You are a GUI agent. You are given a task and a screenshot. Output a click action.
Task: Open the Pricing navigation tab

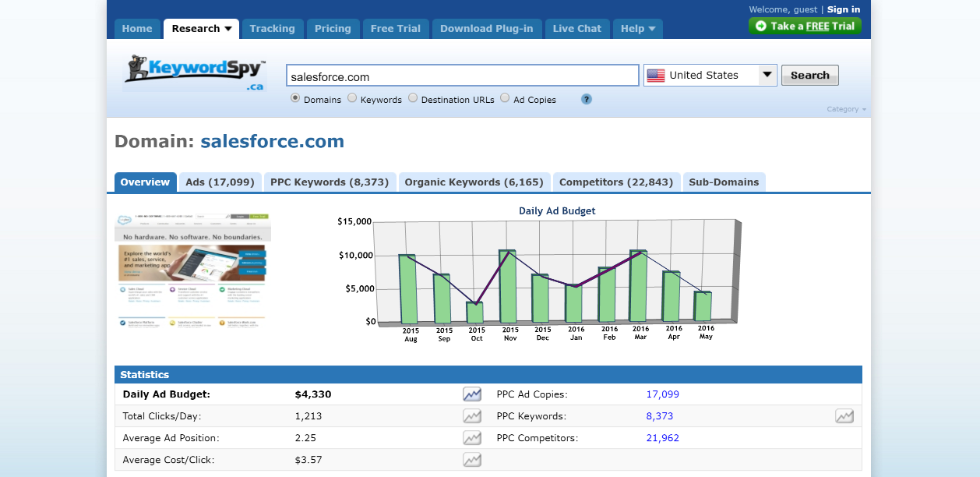click(x=333, y=29)
